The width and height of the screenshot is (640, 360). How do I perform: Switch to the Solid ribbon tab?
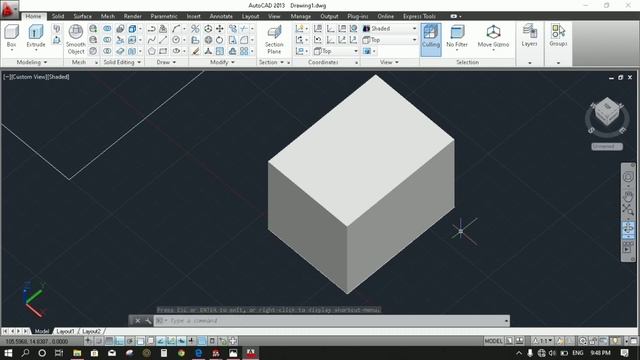[x=58, y=16]
